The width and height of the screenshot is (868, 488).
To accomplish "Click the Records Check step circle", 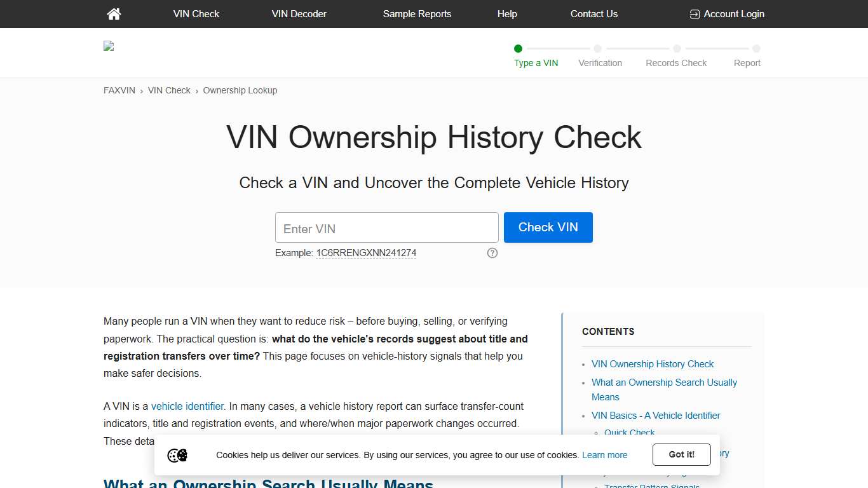I will [x=676, y=48].
